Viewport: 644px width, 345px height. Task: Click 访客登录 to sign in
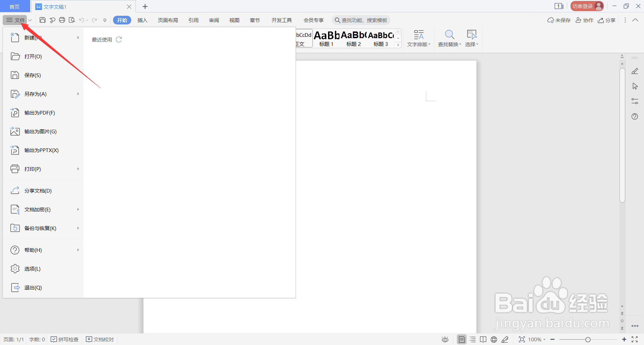[586, 6]
